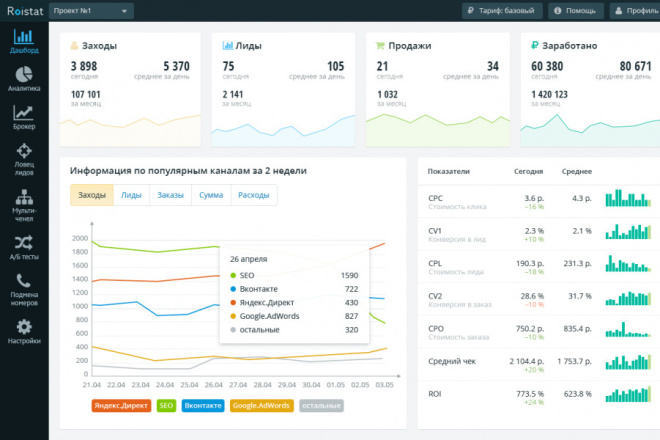This screenshot has width=660, height=440.
Task: Click the 26 апреля tooltip date
Action: coord(249,259)
